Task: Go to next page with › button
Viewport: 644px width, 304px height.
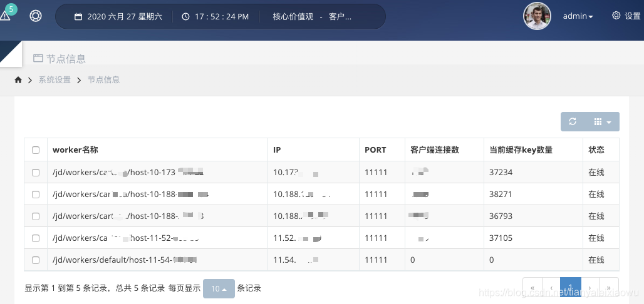Action: point(590,288)
